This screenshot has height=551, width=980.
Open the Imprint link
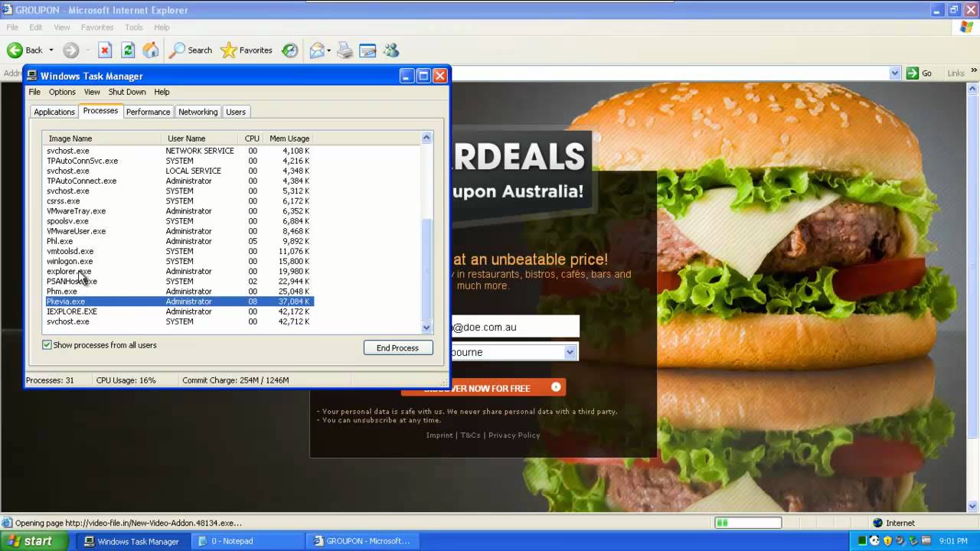[x=439, y=435]
